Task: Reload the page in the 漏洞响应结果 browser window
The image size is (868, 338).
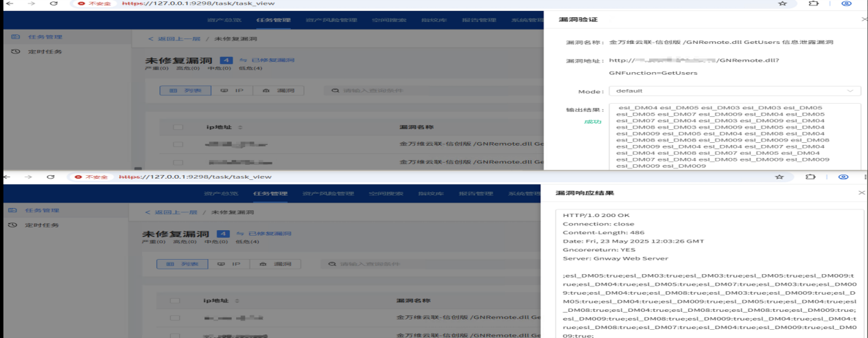Action: 51,177
